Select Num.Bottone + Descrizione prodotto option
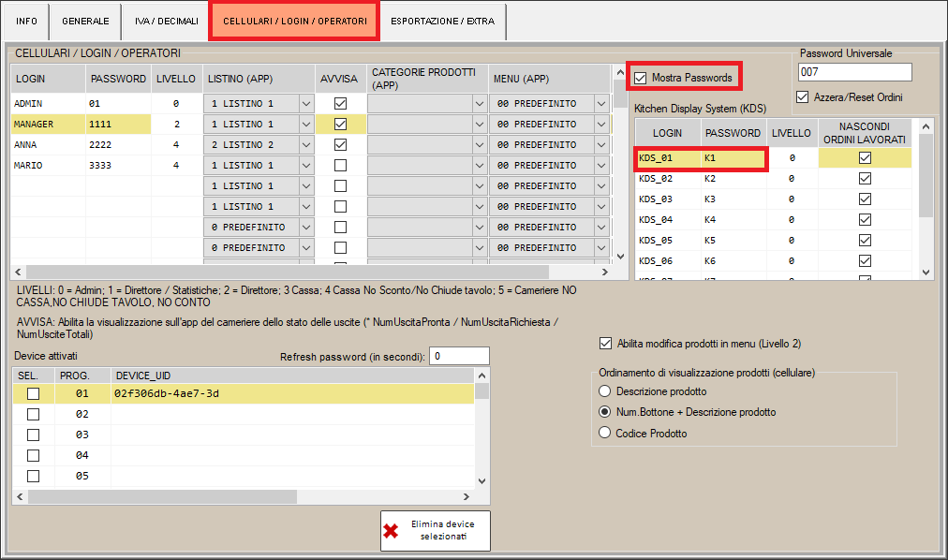 (604, 412)
